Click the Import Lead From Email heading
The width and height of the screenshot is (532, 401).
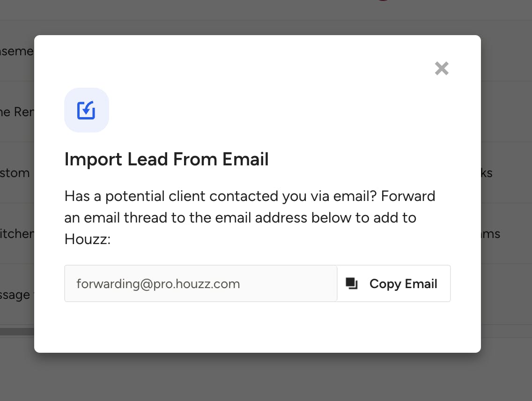tap(167, 159)
